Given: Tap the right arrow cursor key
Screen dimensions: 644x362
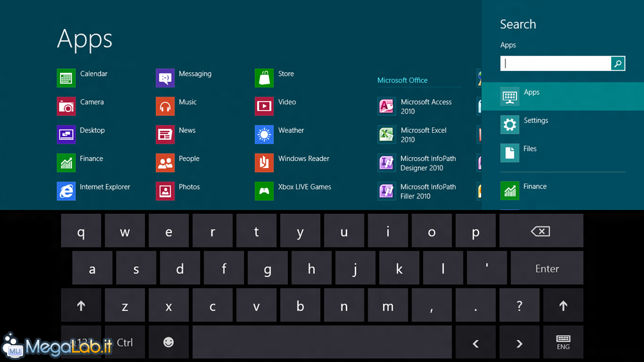Looking at the screenshot, I should 519,342.
